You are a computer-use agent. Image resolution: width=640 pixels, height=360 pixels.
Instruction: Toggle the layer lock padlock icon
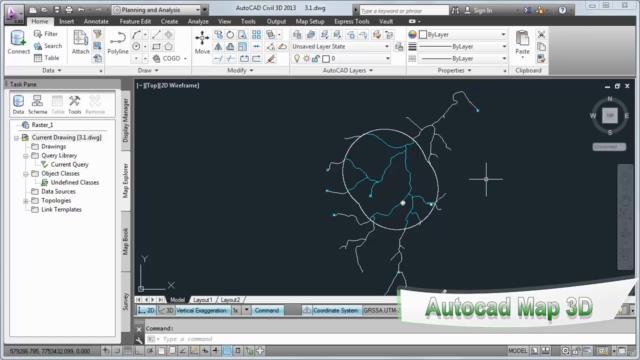(316, 59)
